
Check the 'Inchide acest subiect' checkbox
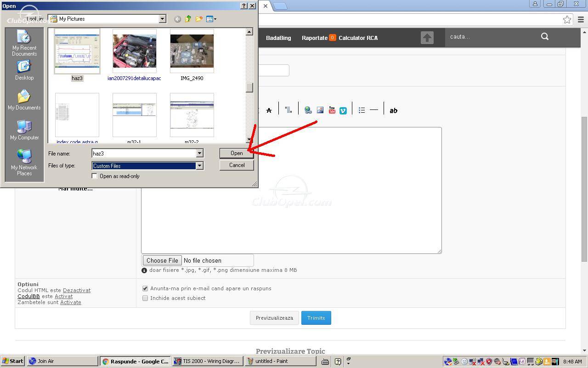point(145,298)
